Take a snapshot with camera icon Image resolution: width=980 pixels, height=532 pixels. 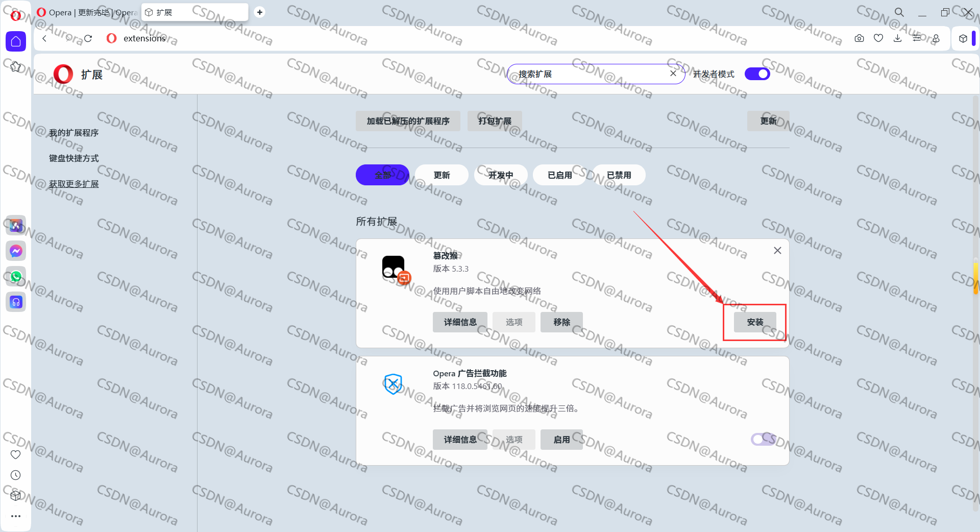coord(860,38)
